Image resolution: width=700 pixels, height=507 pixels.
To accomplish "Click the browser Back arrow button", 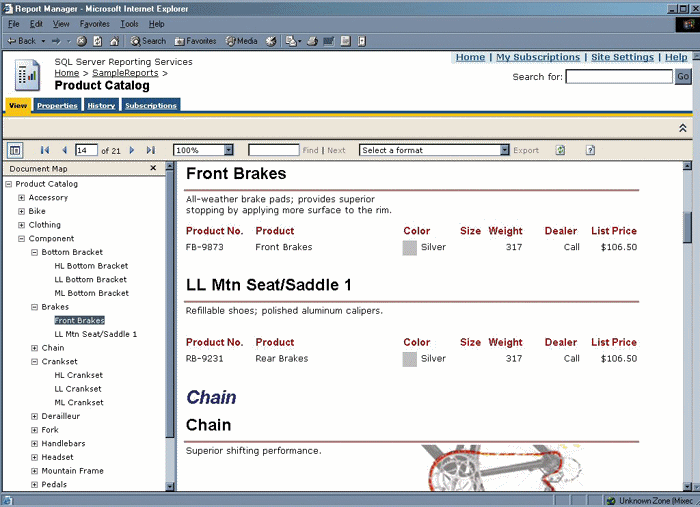I will (21, 41).
